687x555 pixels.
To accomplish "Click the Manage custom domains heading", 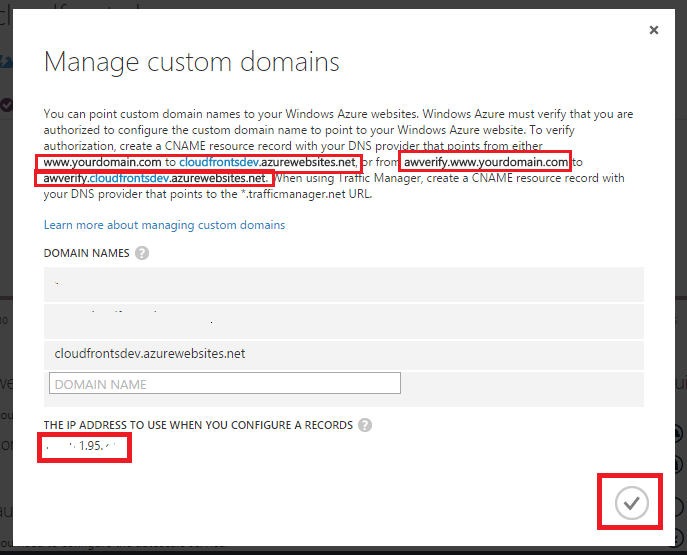I will pos(192,62).
